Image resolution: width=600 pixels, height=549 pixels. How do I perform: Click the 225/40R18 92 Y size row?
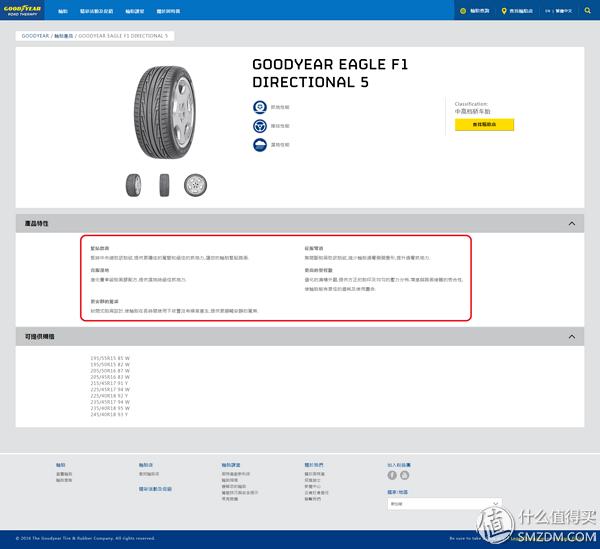[x=109, y=396]
